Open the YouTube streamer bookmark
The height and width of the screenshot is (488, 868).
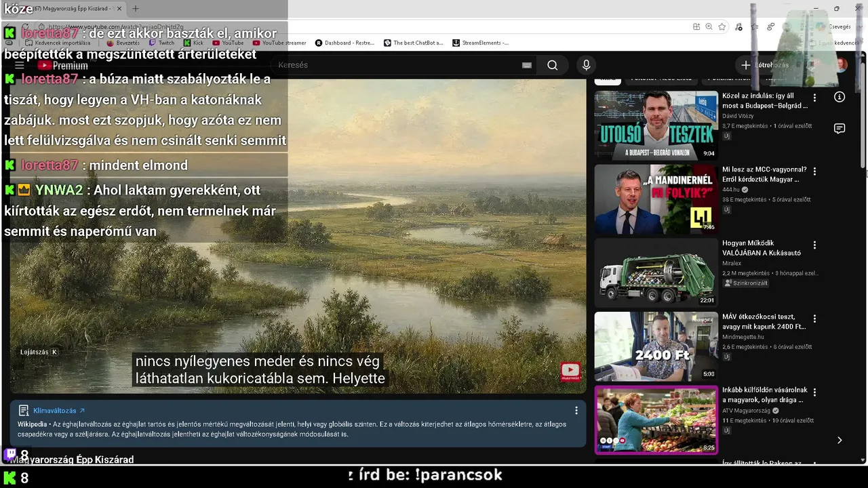pyautogui.click(x=279, y=43)
